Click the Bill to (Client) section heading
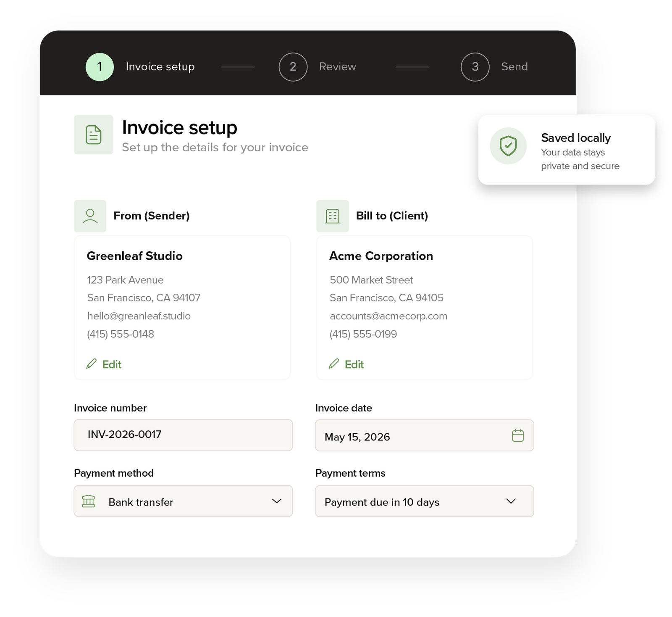 pos(392,216)
